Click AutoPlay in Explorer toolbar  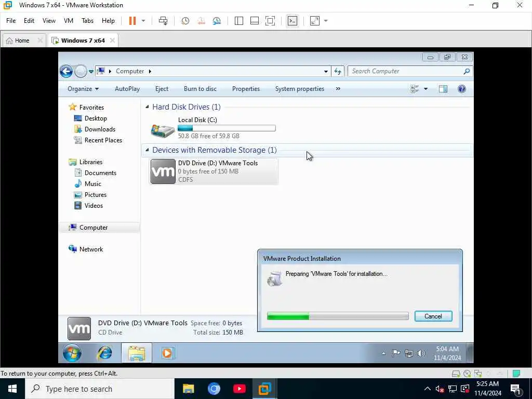127,89
